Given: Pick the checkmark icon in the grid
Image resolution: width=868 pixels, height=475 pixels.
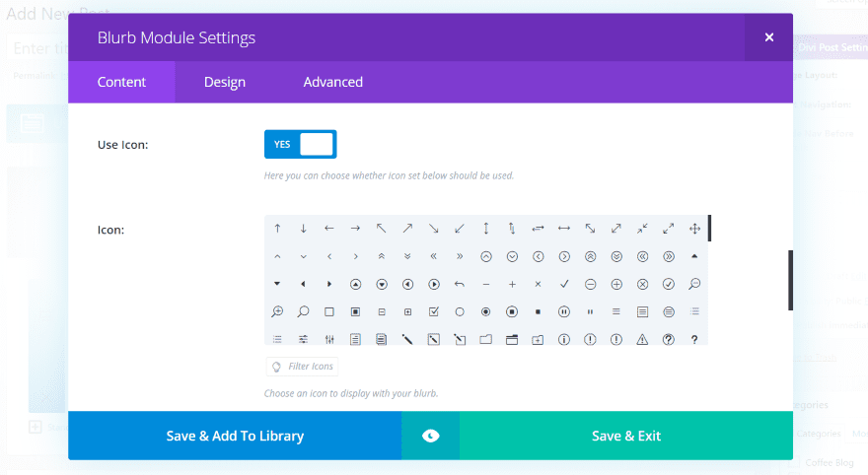Looking at the screenshot, I should (x=564, y=284).
